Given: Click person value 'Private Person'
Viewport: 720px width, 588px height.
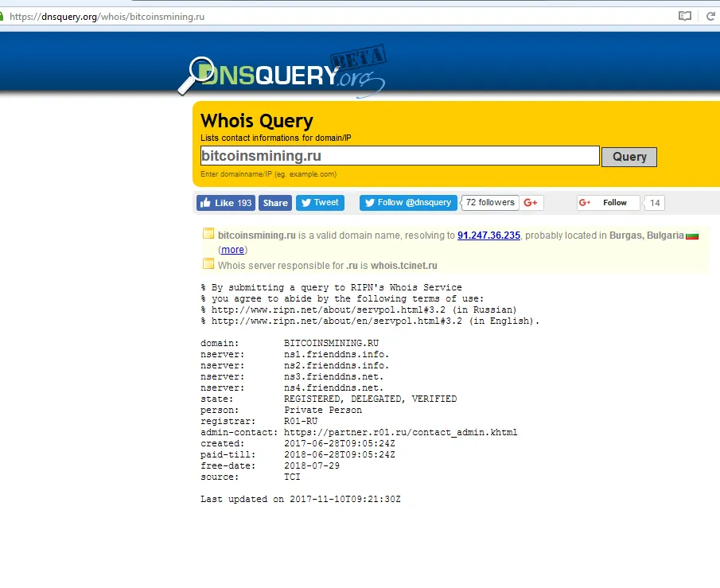Looking at the screenshot, I should [323, 410].
